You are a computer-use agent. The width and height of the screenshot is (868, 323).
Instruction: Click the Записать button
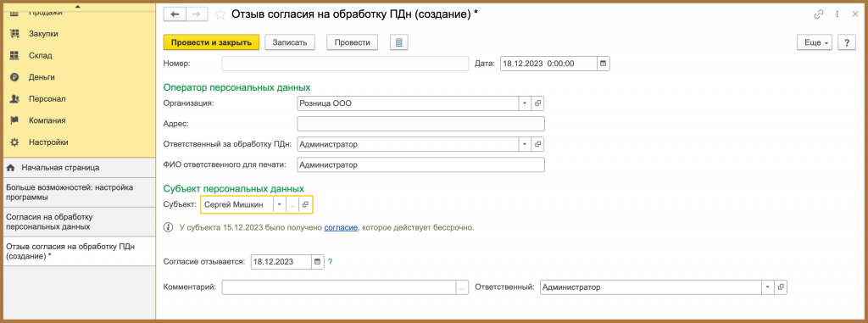coord(290,42)
